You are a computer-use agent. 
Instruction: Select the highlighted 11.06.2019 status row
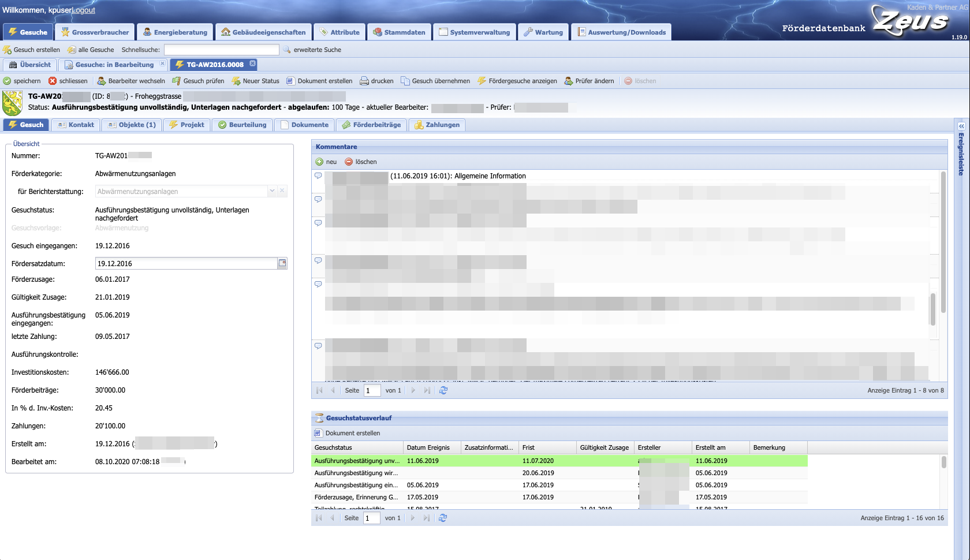(x=559, y=461)
